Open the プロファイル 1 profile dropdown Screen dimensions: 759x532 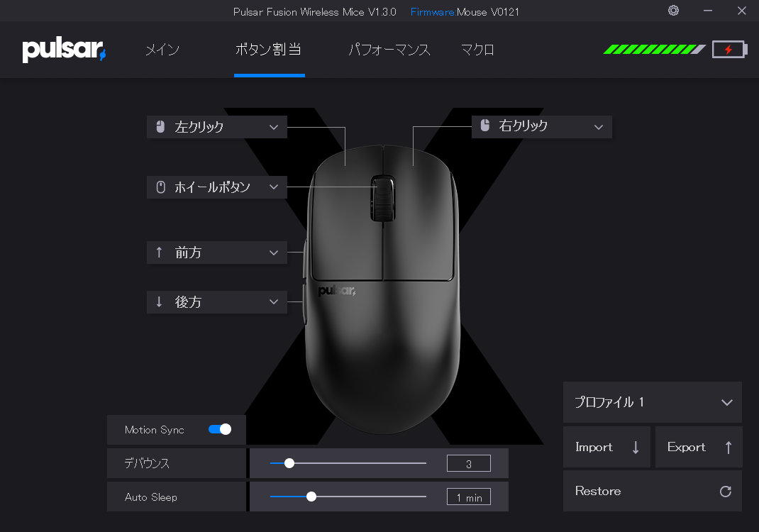pyautogui.click(x=726, y=402)
